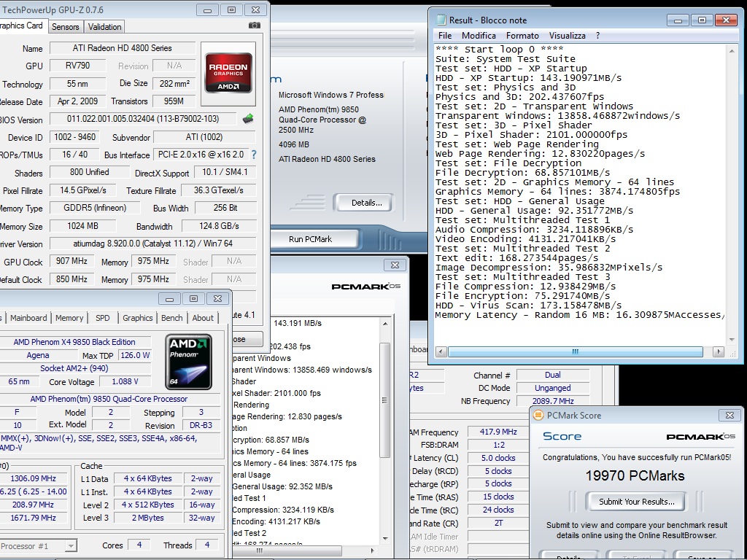The width and height of the screenshot is (747, 560).
Task: Click the Notepad vertical scrollbar up arrow
Action: coord(732,50)
